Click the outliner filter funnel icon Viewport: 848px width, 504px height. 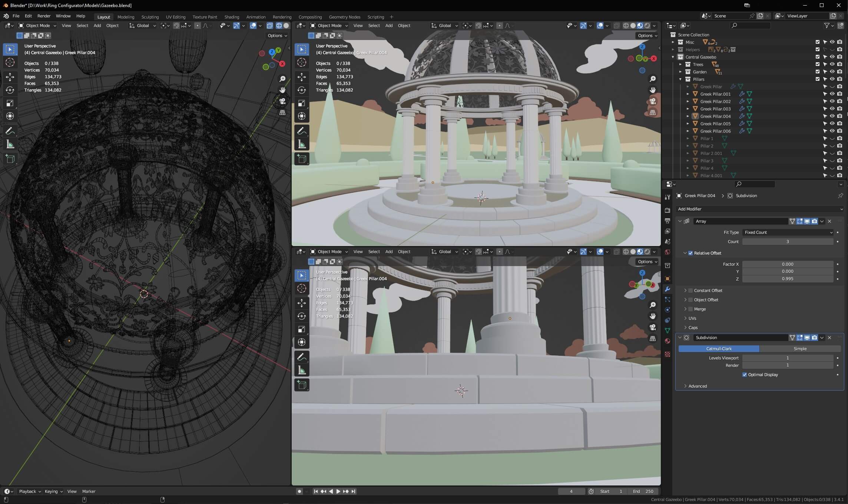(827, 26)
